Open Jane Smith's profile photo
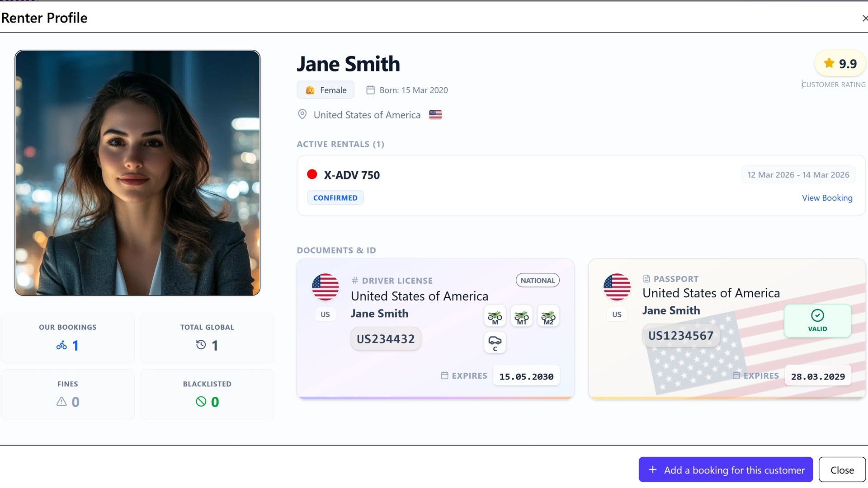Image resolution: width=868 pixels, height=488 pixels. click(x=137, y=173)
